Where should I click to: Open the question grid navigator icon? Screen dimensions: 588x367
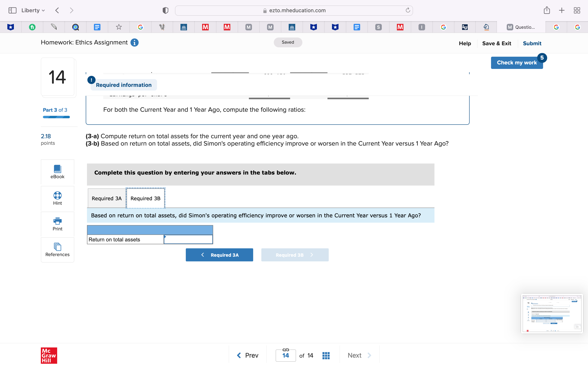pyautogui.click(x=326, y=356)
